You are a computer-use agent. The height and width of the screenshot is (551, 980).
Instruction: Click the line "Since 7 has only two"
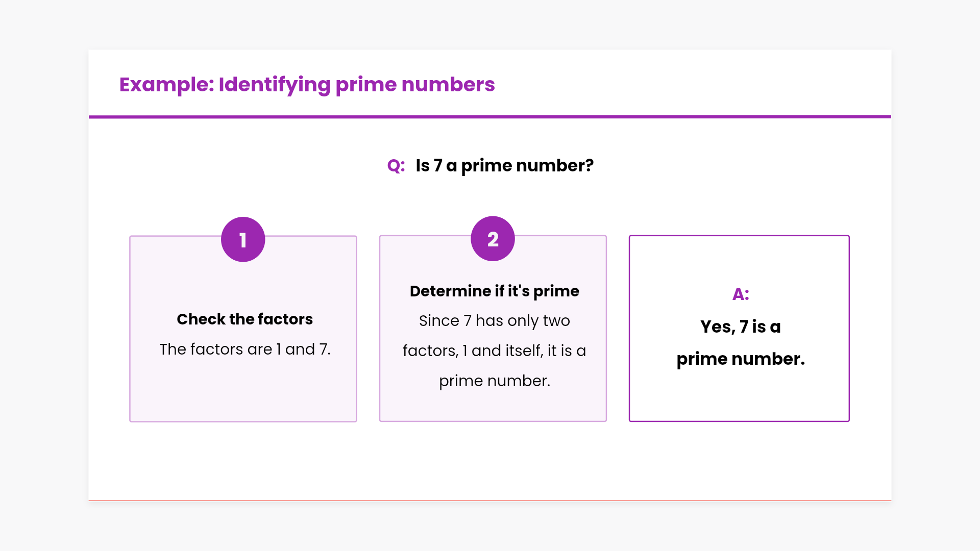pos(494,321)
